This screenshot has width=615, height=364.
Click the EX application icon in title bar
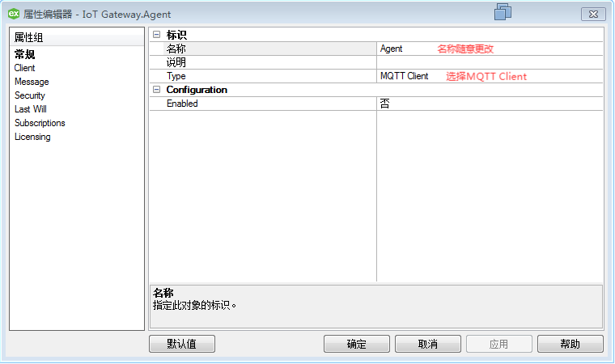point(14,14)
